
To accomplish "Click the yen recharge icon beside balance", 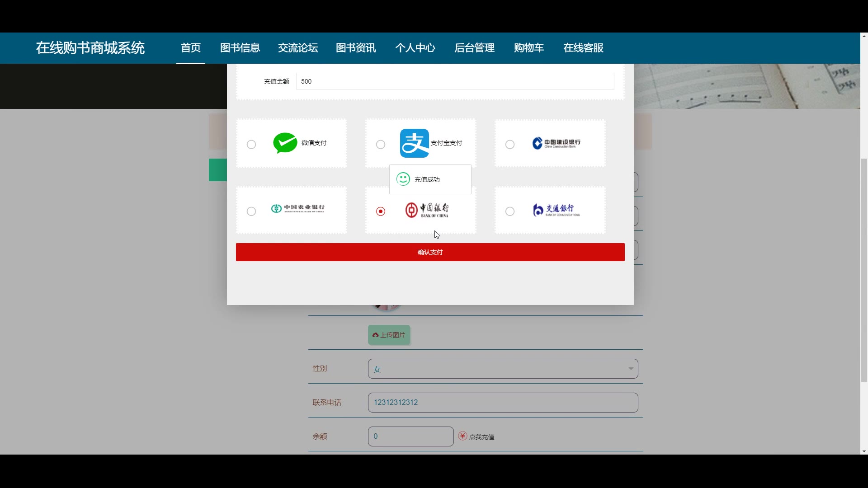I will pyautogui.click(x=462, y=436).
